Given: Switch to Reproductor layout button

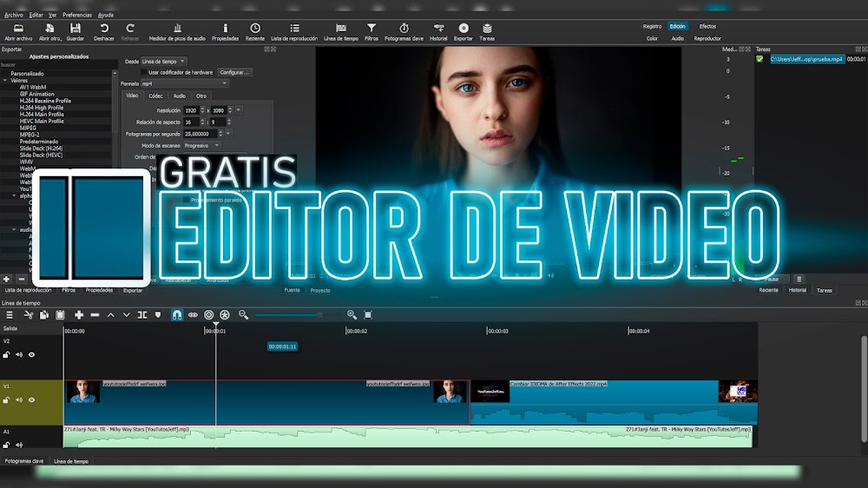Looking at the screenshot, I should tap(707, 39).
